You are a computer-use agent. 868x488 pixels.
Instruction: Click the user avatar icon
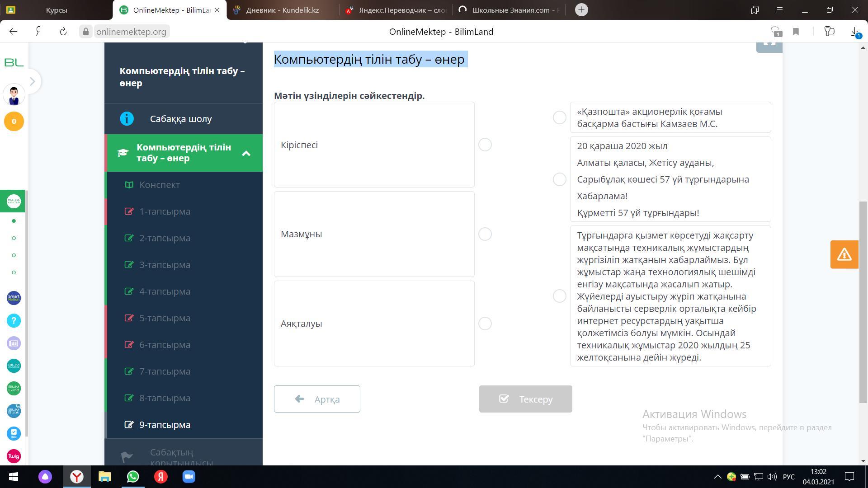click(14, 95)
